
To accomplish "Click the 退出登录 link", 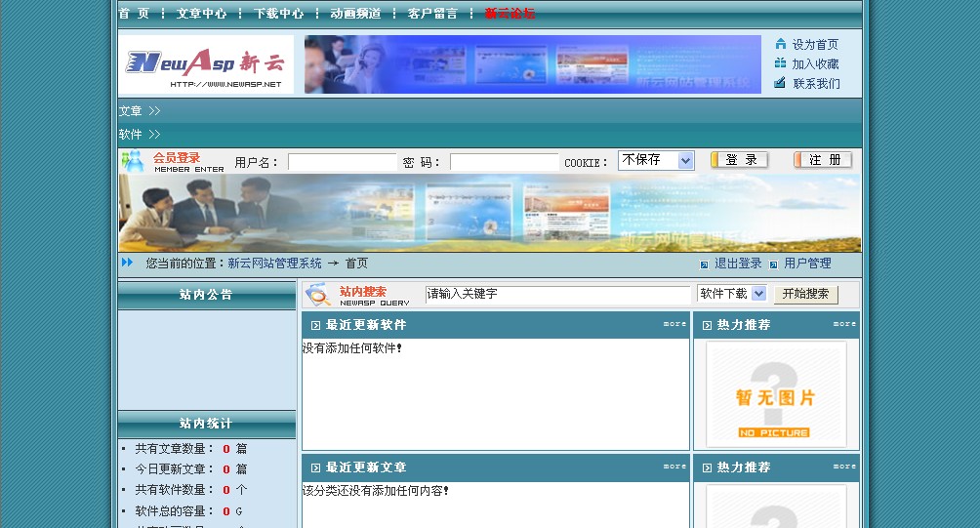I will point(738,264).
